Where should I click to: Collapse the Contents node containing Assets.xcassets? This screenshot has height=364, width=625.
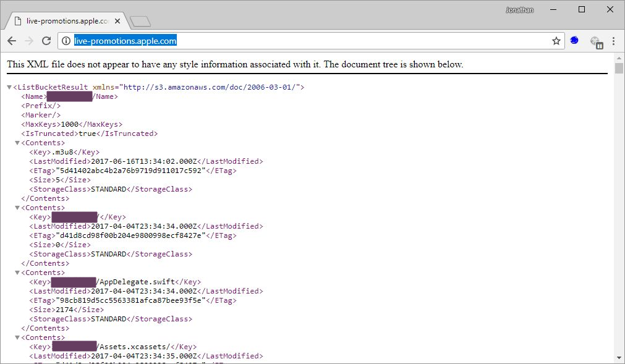click(17, 337)
